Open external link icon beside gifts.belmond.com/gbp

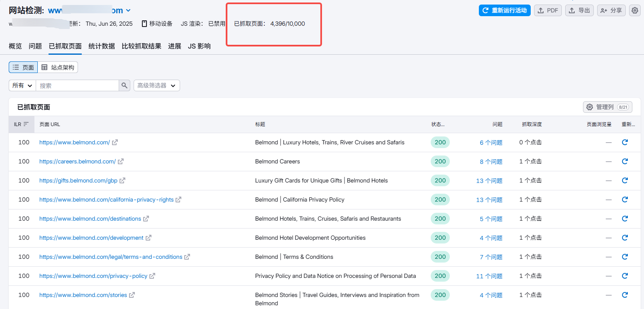pos(122,180)
